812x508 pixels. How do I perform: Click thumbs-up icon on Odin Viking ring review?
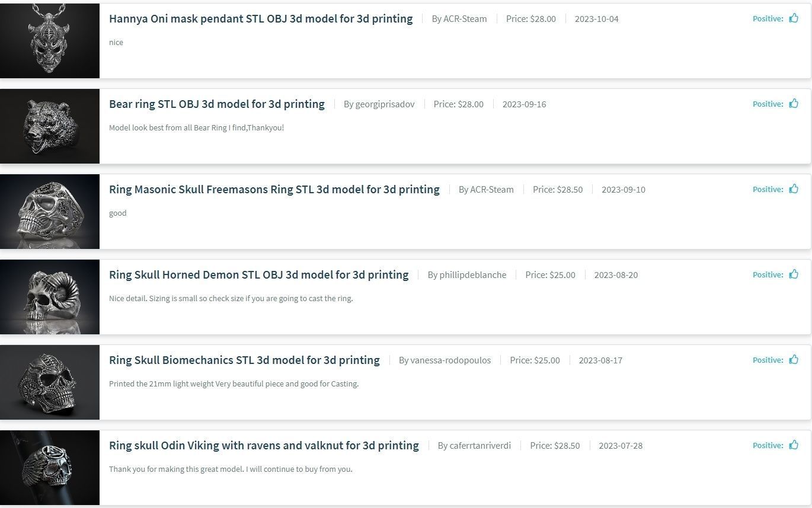click(x=794, y=445)
